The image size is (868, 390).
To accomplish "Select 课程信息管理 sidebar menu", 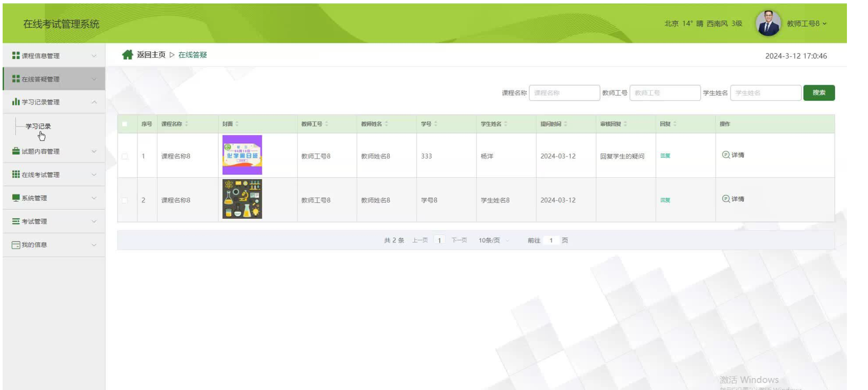I will (54, 55).
